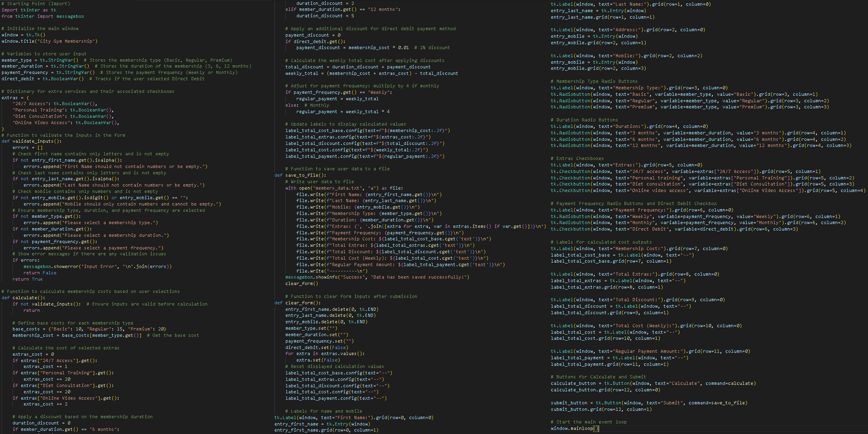This screenshot has width=868, height=434.
Task: Click the 'window.mainloop()' line
Action: [x=575, y=429]
